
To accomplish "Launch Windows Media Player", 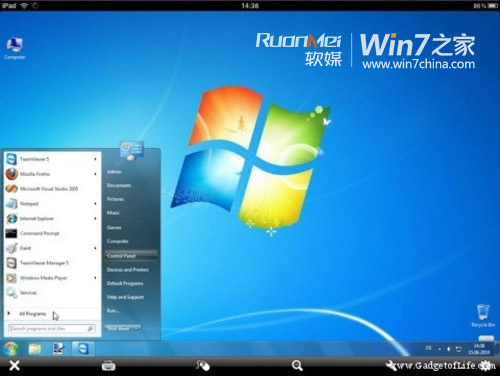I will pyautogui.click(x=52, y=278).
